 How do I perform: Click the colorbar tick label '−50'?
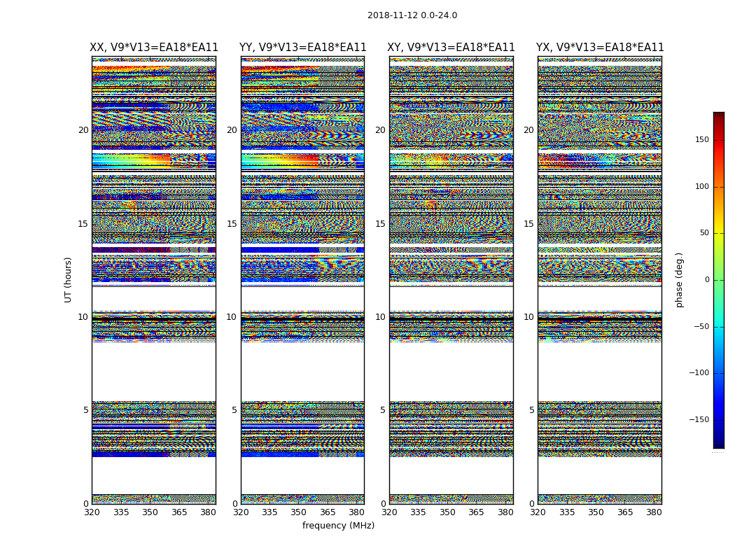[701, 326]
